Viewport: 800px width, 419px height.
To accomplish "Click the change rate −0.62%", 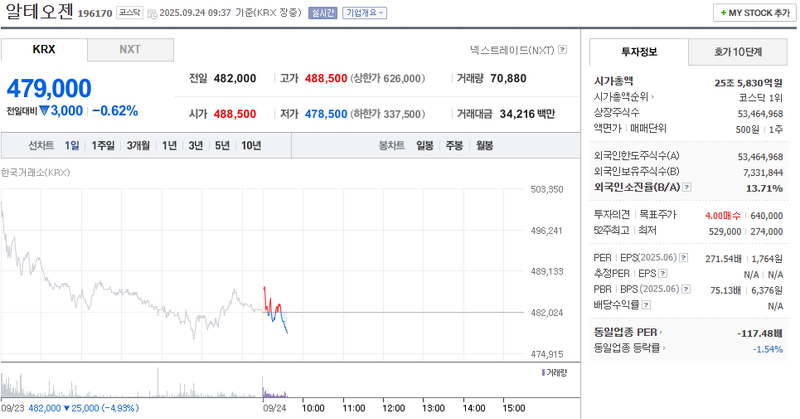I will tap(115, 111).
